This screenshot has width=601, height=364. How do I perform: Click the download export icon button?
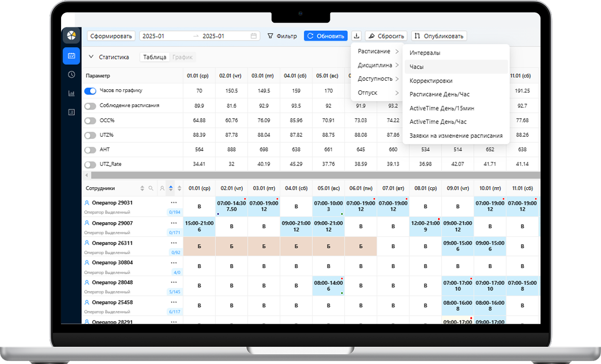(357, 36)
